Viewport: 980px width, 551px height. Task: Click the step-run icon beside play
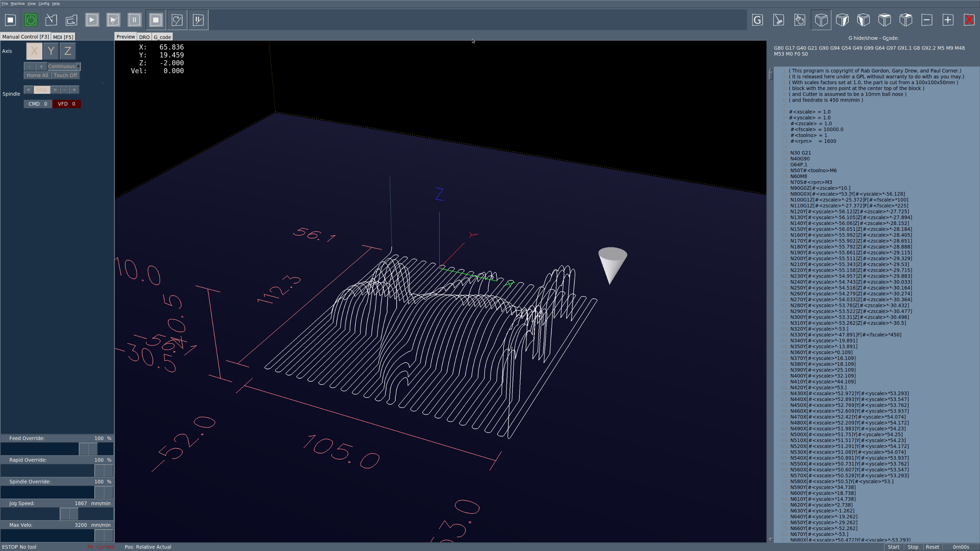(113, 20)
